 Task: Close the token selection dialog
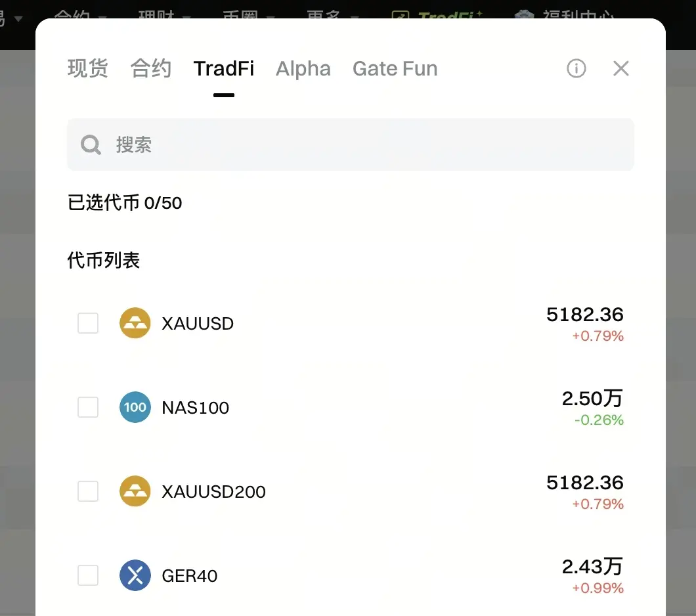[x=620, y=68]
